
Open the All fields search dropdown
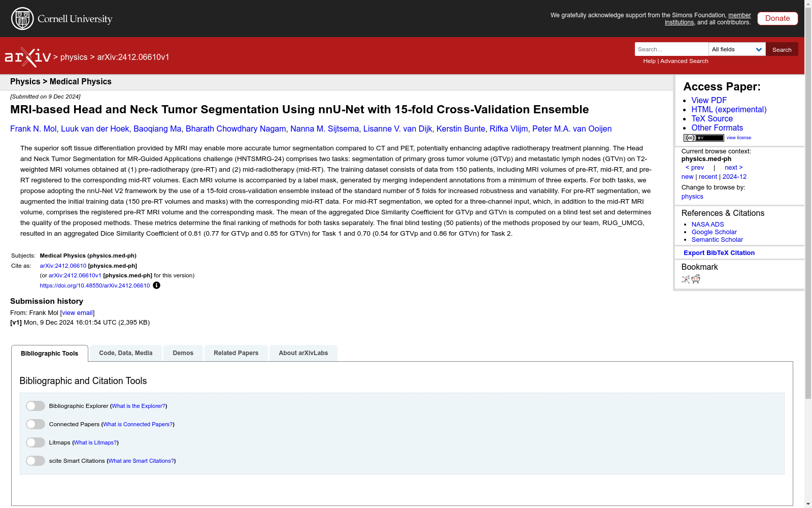[737, 49]
